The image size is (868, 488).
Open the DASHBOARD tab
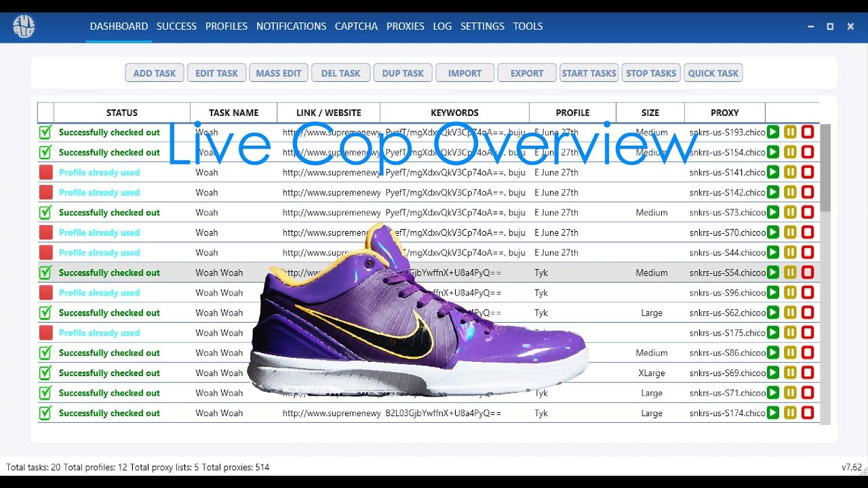[x=119, y=26]
